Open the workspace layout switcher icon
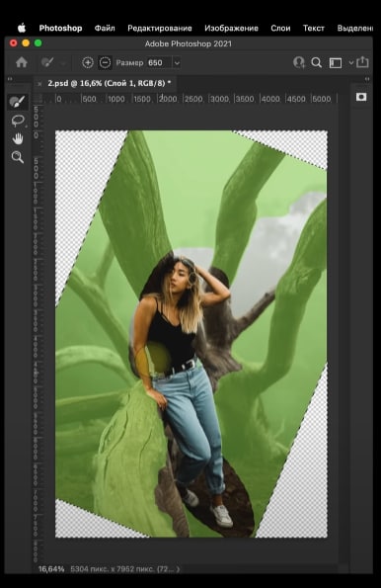This screenshot has height=588, width=381. [336, 62]
